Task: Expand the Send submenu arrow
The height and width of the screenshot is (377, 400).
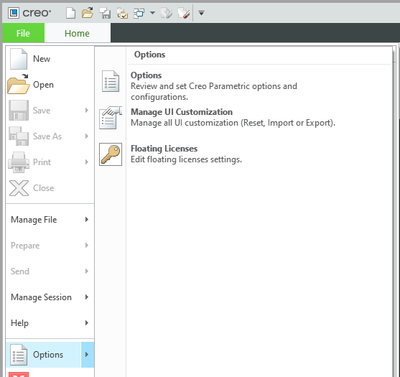Action: [87, 271]
